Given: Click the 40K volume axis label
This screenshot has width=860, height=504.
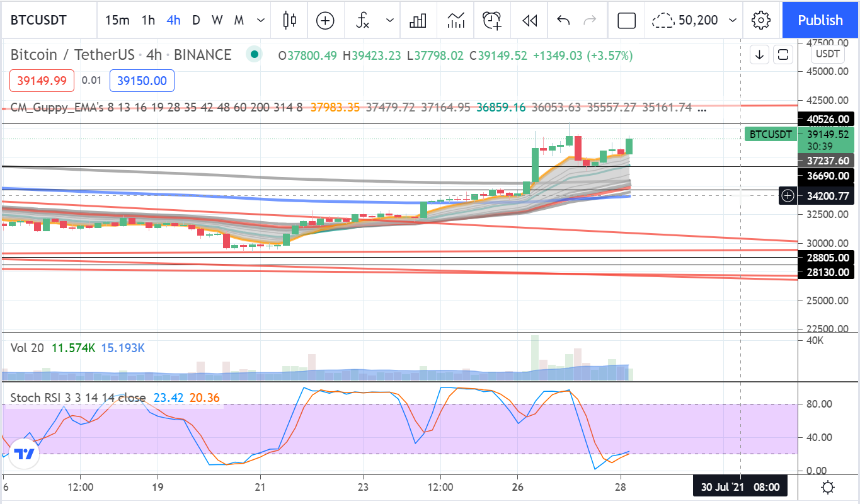Looking at the screenshot, I should coord(815,341).
